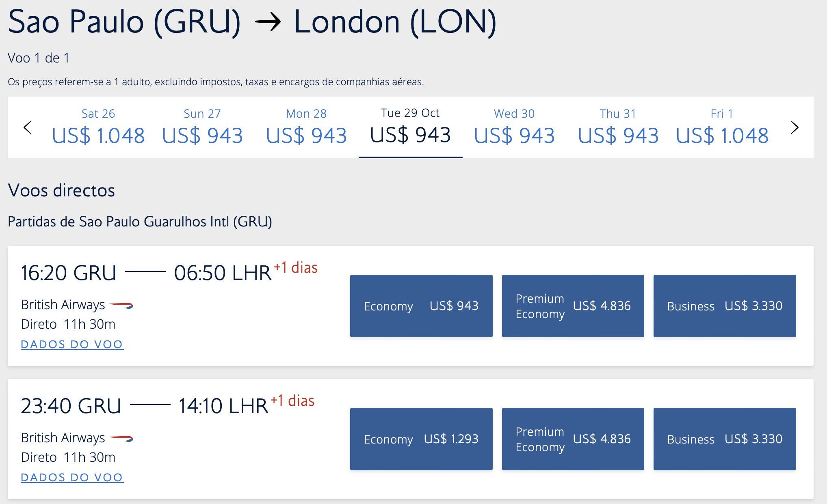Viewport: 827px width, 504px height.
Task: Click British Airways logo on 23:40 flight
Action: [x=121, y=438]
